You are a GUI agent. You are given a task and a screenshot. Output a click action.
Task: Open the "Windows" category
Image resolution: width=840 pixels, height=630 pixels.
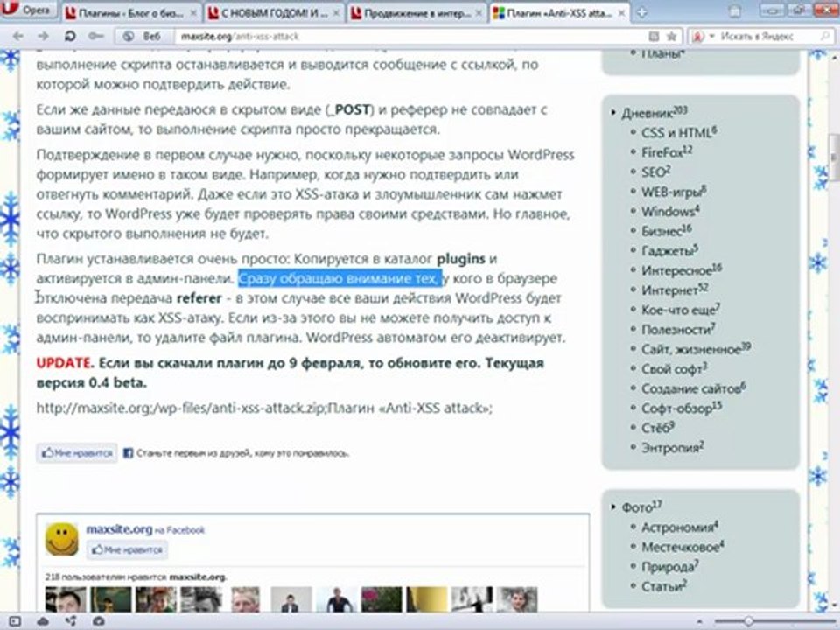(x=671, y=211)
